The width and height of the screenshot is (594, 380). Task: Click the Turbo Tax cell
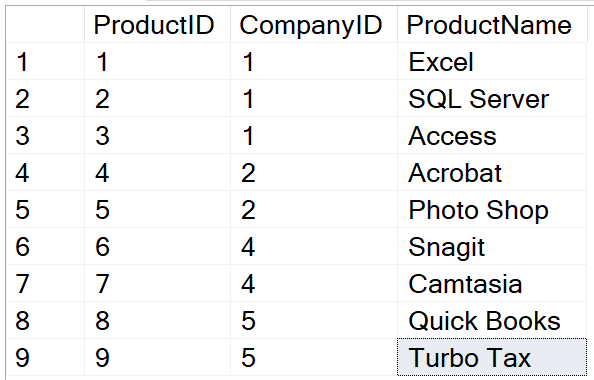[492, 357]
